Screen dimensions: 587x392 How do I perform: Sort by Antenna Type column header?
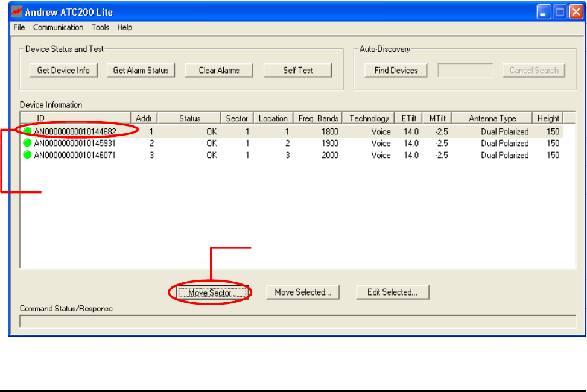tap(492, 118)
